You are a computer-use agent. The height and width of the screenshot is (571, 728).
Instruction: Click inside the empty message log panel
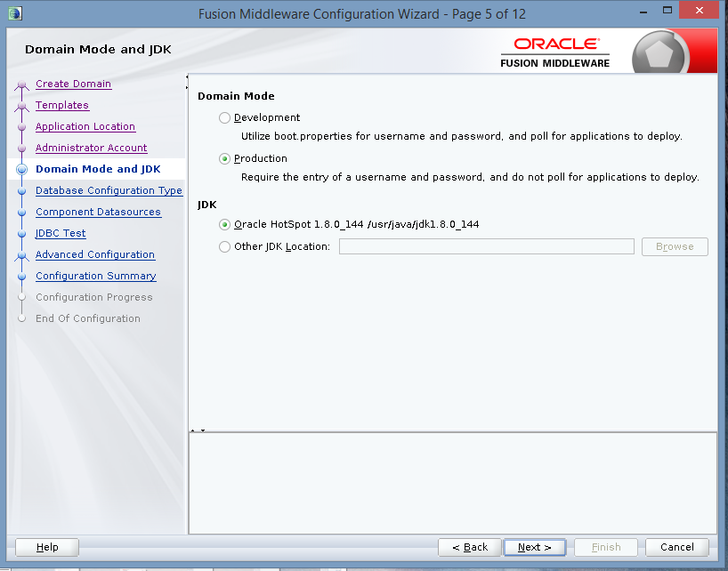453,483
